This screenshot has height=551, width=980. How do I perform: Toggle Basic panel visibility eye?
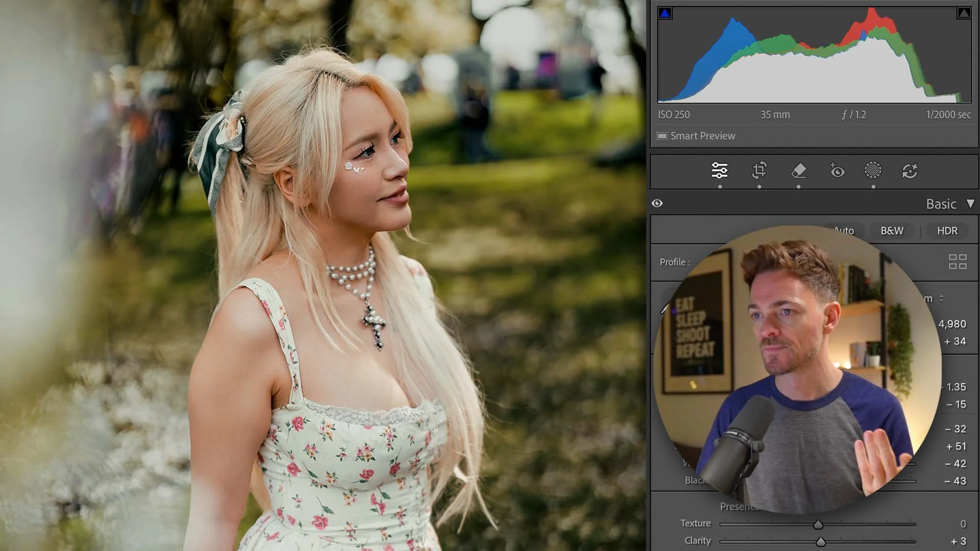coord(657,204)
